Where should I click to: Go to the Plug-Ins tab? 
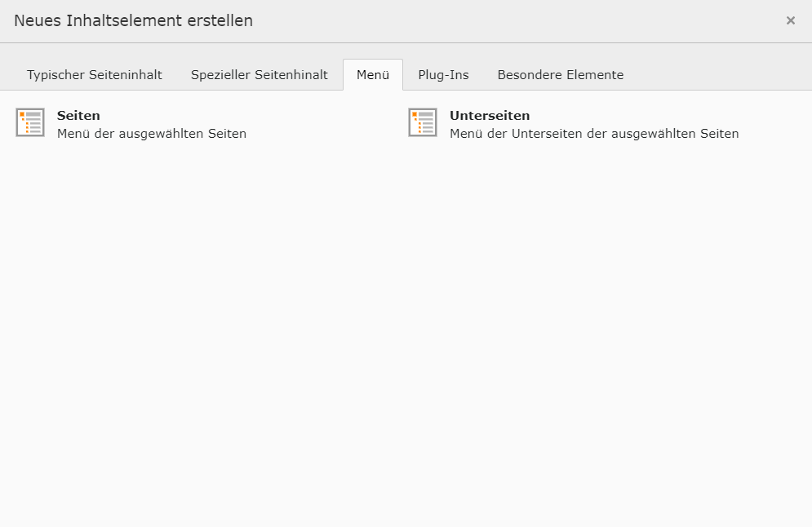tap(443, 75)
